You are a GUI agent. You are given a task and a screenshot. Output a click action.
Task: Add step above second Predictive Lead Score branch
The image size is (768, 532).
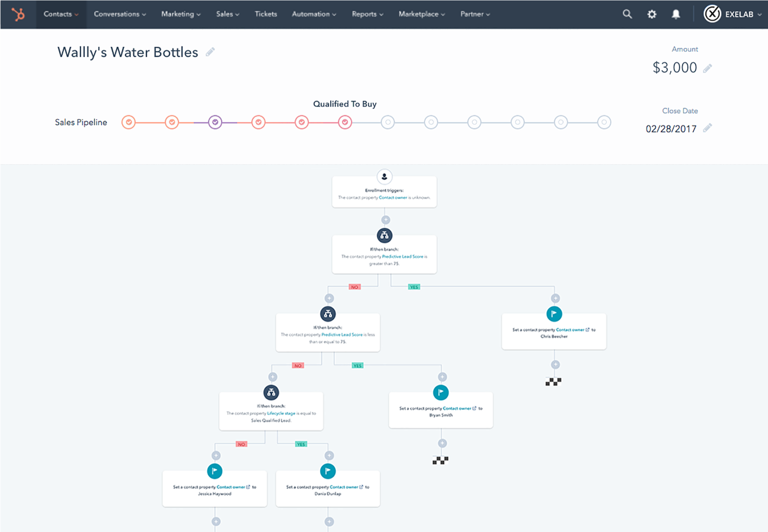tap(329, 298)
